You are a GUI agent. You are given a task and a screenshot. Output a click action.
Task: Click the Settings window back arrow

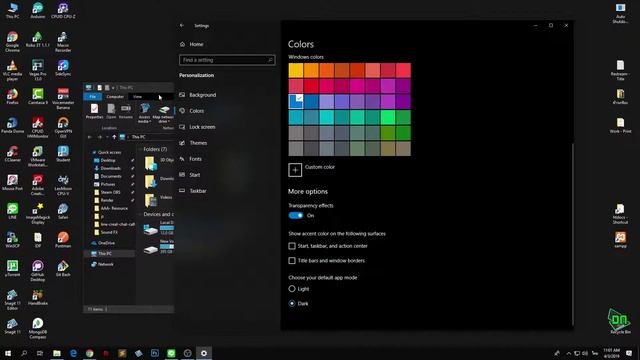point(182,25)
